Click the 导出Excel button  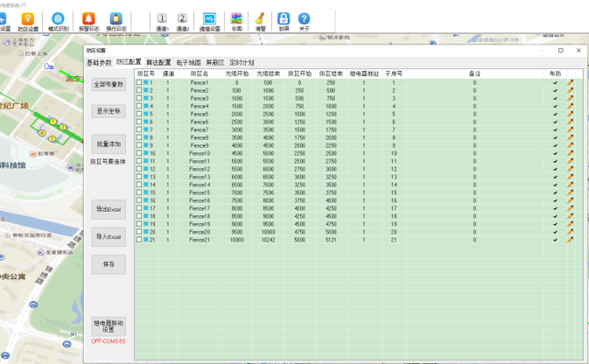[x=109, y=210]
